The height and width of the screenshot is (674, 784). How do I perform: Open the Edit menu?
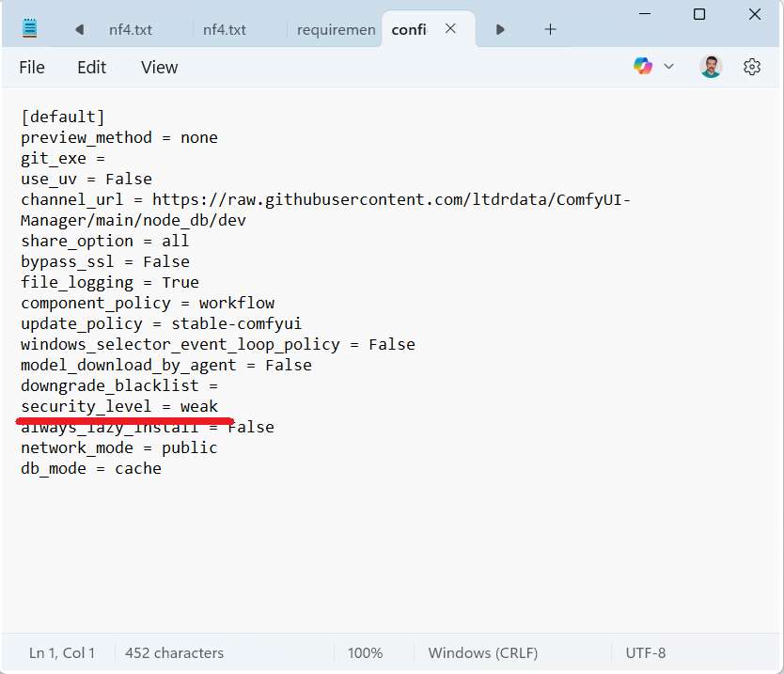click(91, 68)
